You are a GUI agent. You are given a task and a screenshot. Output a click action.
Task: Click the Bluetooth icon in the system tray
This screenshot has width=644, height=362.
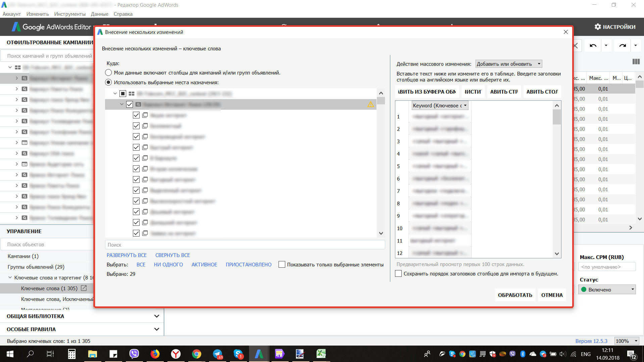523,354
